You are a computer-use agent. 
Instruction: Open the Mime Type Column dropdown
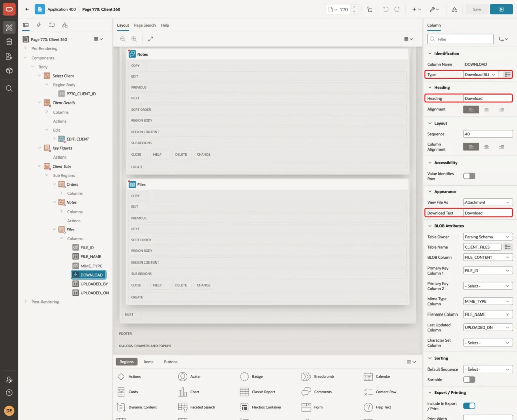point(488,301)
